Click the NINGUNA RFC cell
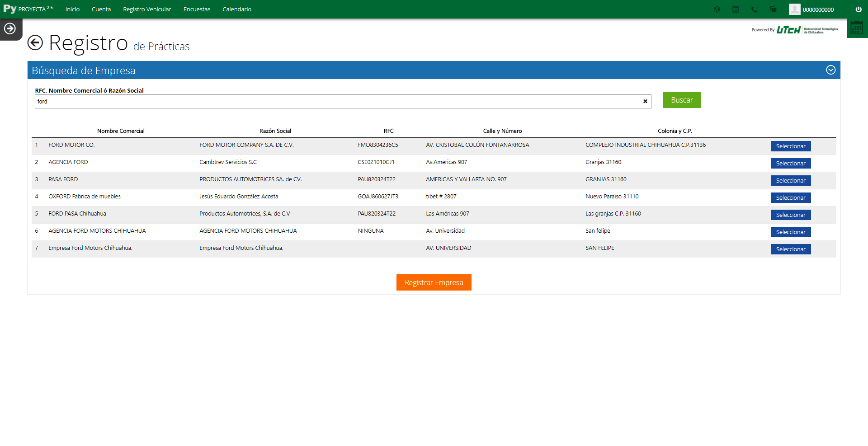Screen dimensions: 868x446 tap(371, 231)
